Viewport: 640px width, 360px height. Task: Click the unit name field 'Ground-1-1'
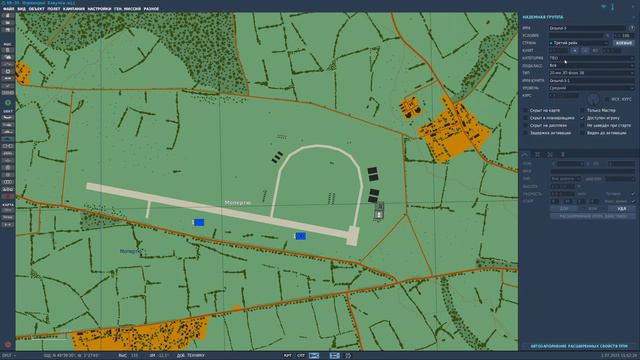[591, 80]
